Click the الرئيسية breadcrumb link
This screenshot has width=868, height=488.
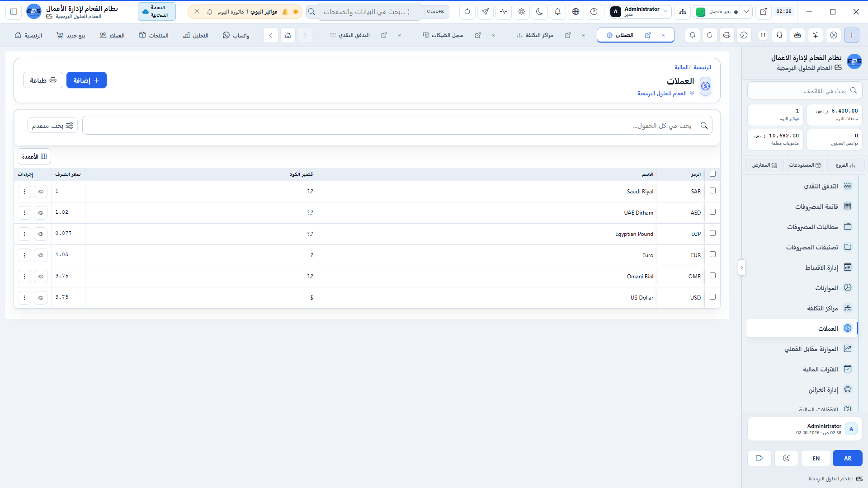click(x=702, y=67)
